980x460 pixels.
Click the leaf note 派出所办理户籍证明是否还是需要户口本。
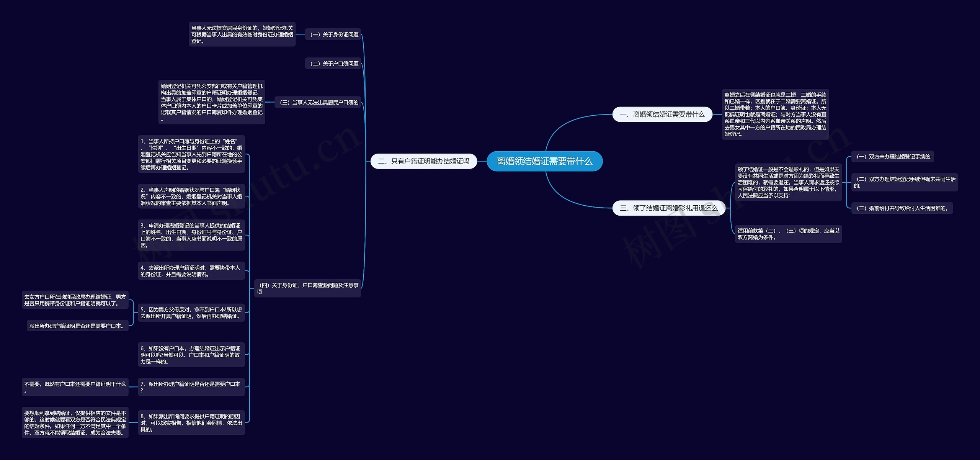[x=78, y=326]
